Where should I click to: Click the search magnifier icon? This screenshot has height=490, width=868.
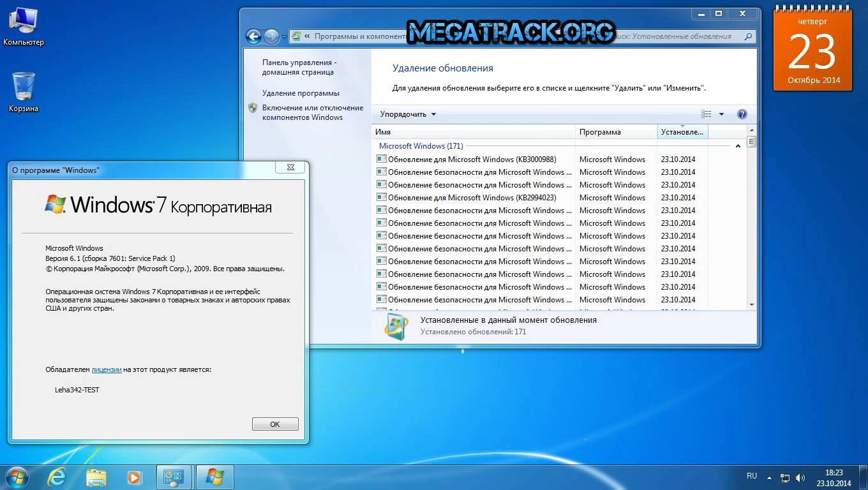pos(749,36)
